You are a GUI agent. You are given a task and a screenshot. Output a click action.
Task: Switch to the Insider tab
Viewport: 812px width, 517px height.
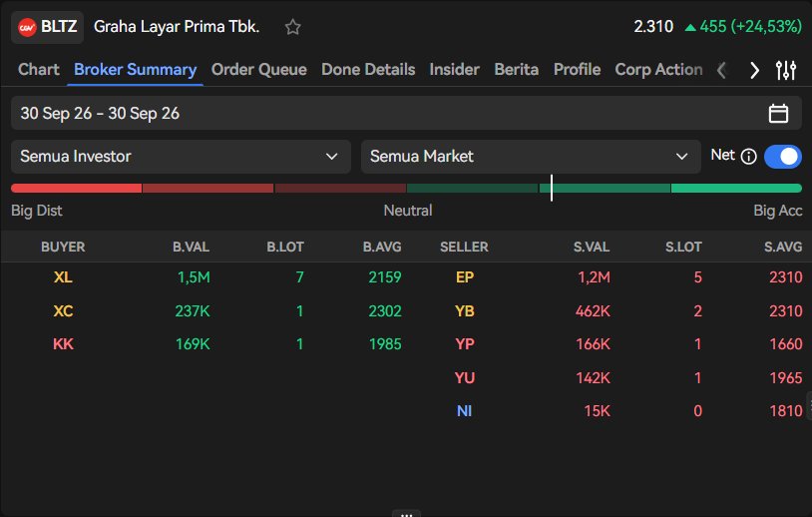(454, 70)
